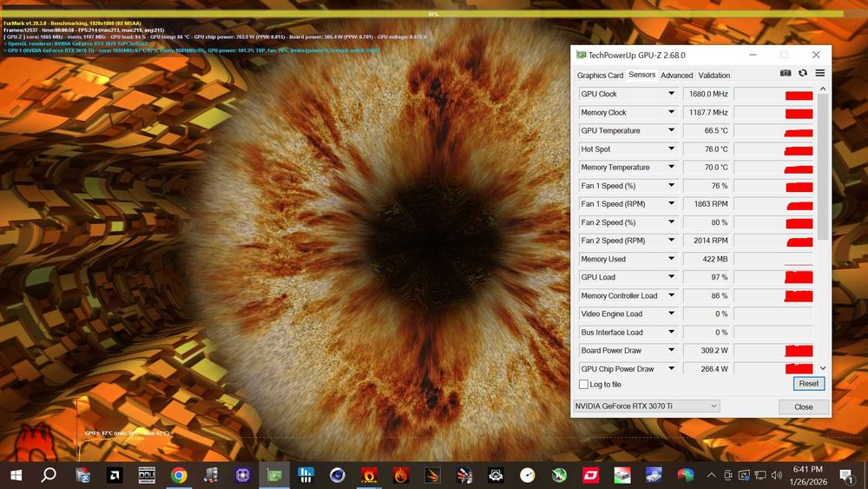
Task: Open Memory Used sensor dropdown arrow
Action: coord(671,258)
